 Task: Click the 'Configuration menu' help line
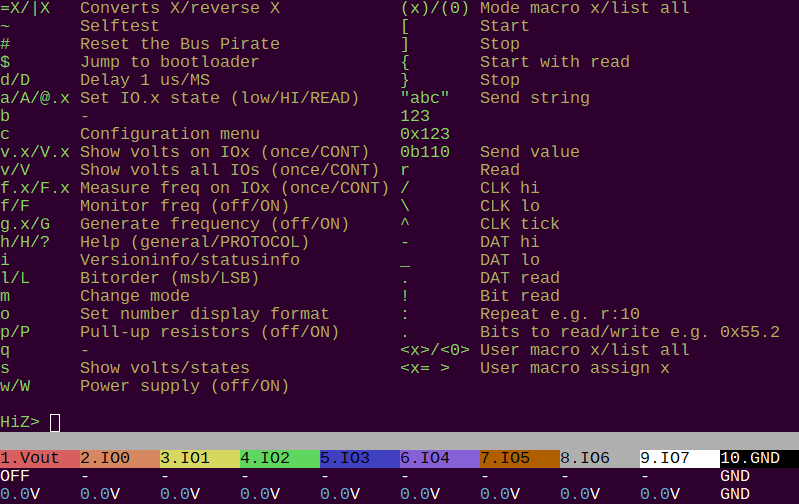[169, 134]
